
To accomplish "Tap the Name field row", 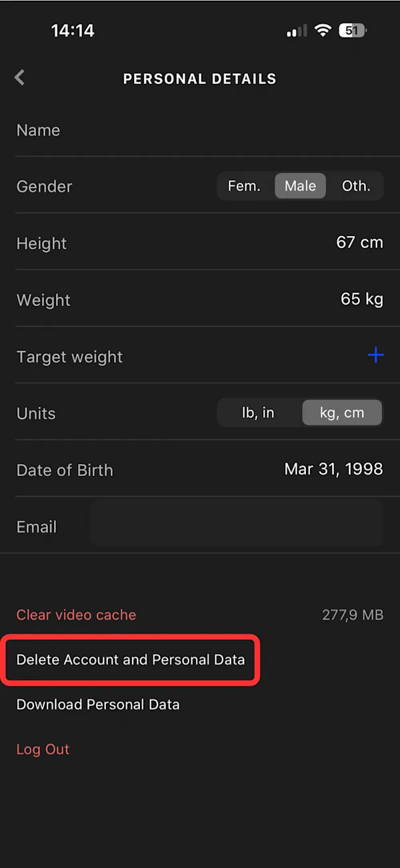I will tap(200, 130).
